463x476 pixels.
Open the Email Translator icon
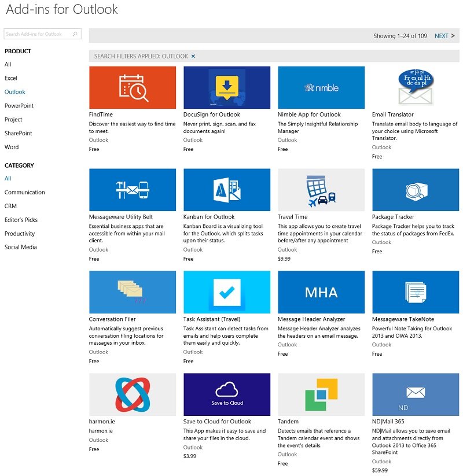(x=416, y=87)
